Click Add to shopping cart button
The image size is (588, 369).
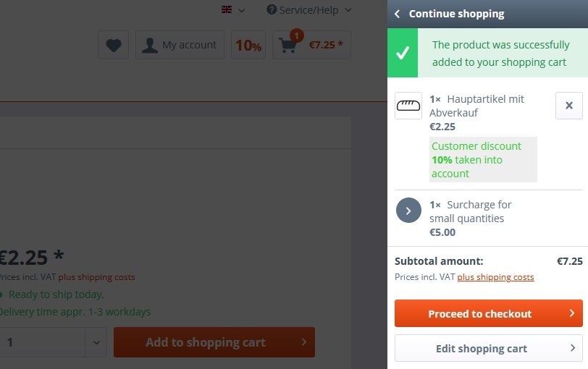point(214,342)
